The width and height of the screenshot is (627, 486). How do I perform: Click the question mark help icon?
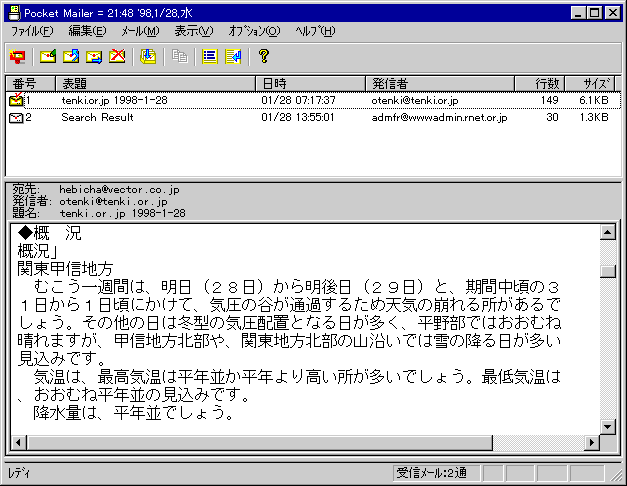264,56
